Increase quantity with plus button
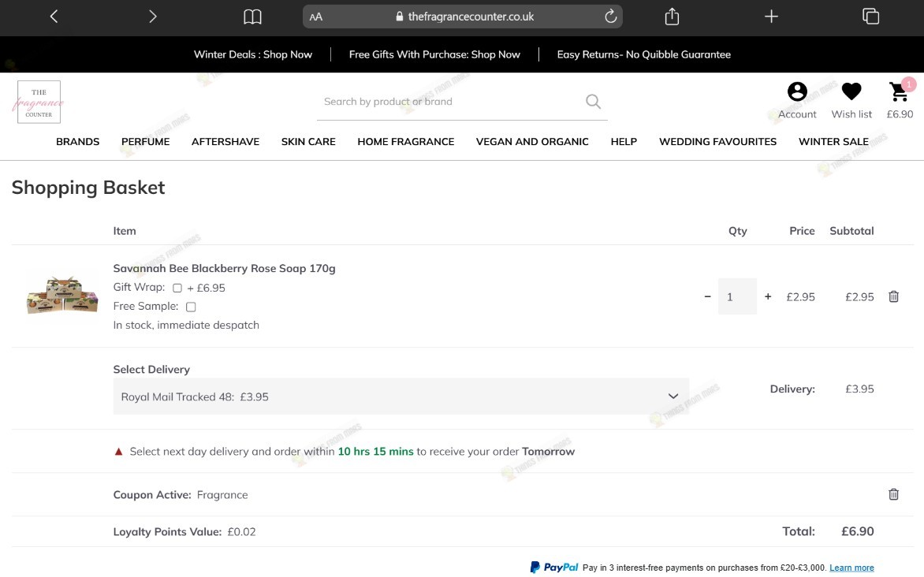Screen dimensions: 924x577 (x=768, y=296)
